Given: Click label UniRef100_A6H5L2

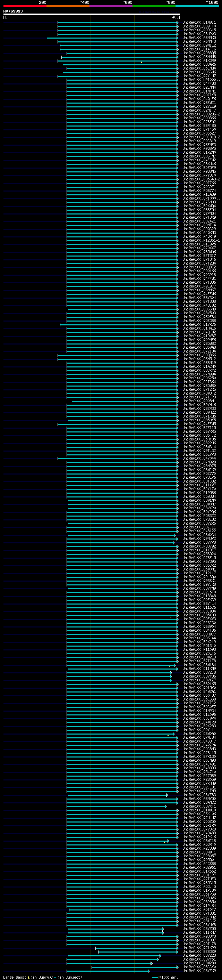Looking at the screenshot, I should tap(199, 359).
